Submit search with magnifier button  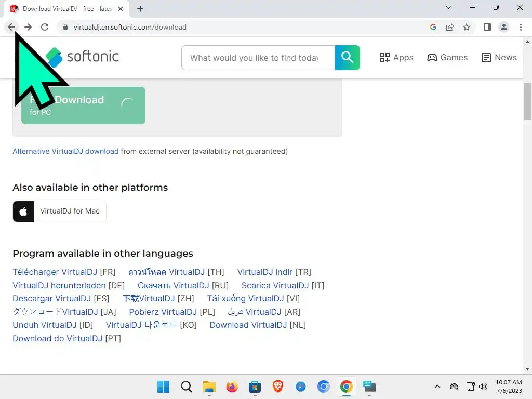(348, 58)
